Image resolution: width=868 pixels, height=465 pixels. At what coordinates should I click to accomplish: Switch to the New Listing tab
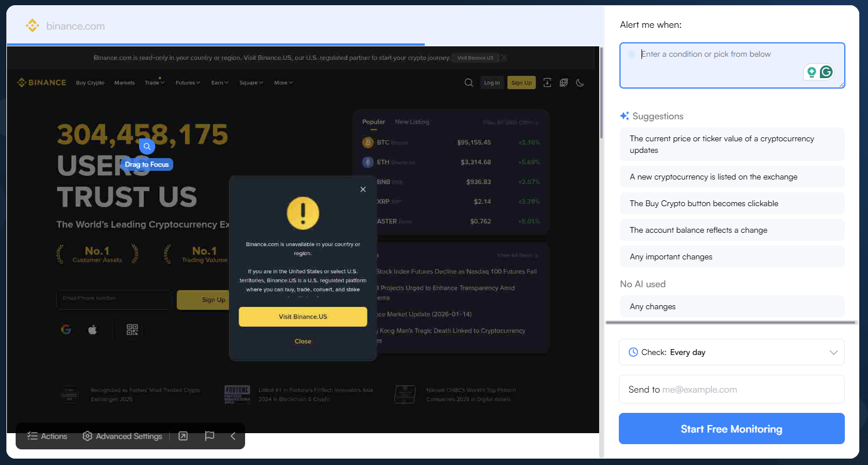(412, 122)
